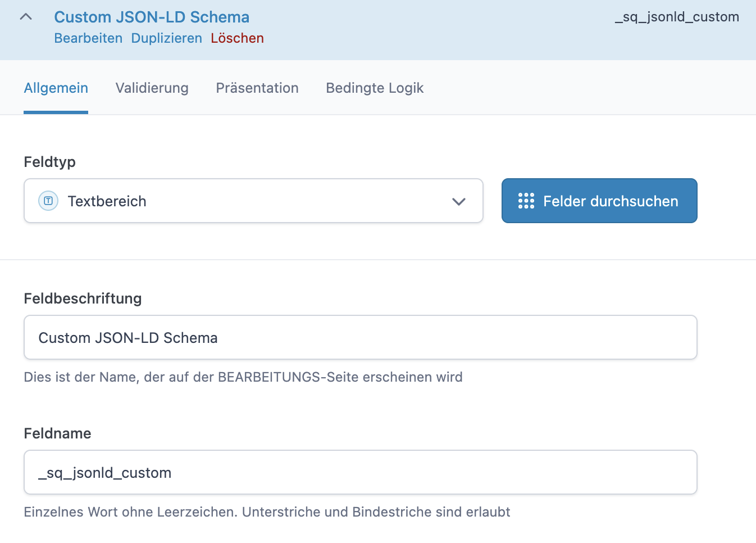The width and height of the screenshot is (756, 543).
Task: Click the Feldtyp section label
Action: 49,161
